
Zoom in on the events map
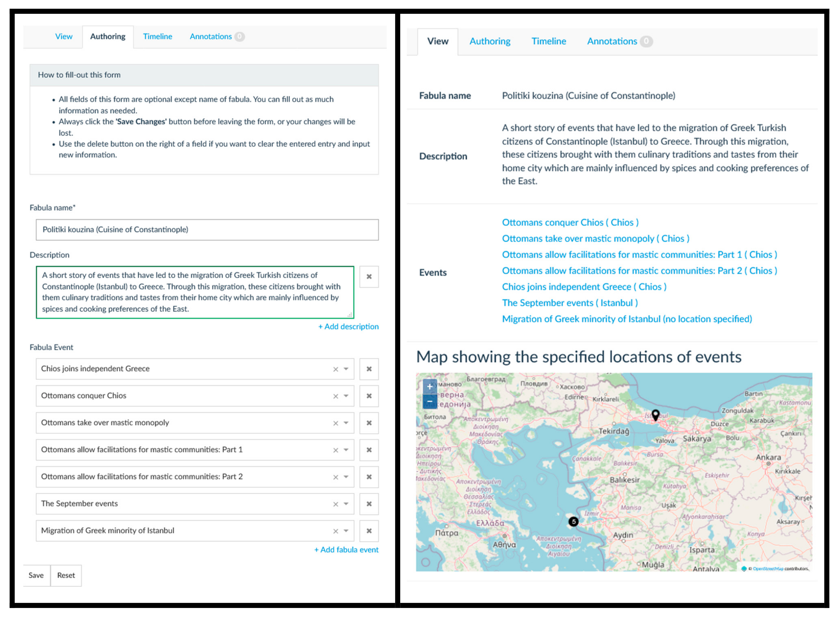click(x=430, y=387)
